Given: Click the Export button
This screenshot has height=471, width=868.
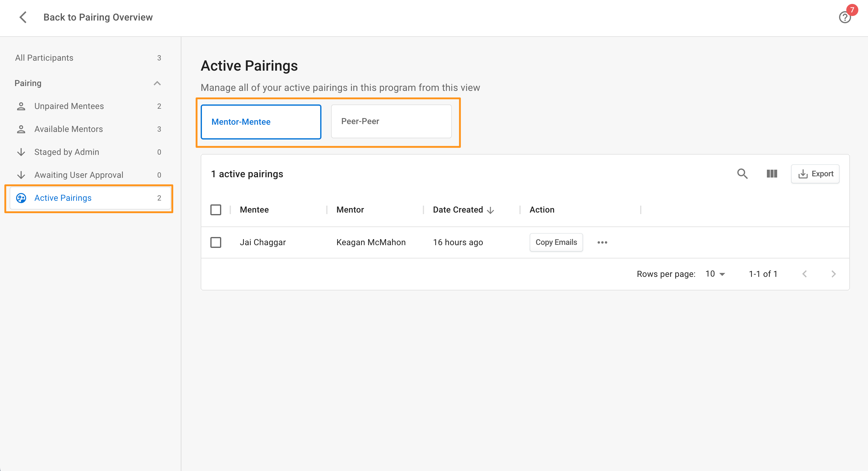Looking at the screenshot, I should 815,174.
